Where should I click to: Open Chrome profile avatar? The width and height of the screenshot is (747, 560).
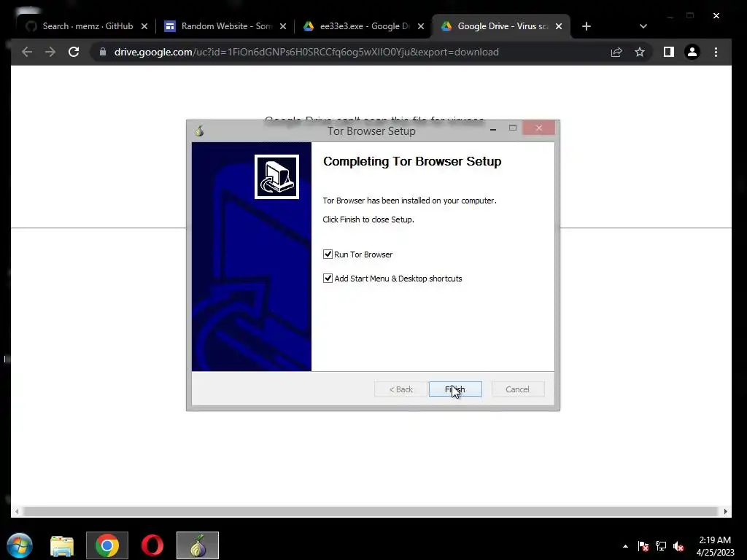692,52
